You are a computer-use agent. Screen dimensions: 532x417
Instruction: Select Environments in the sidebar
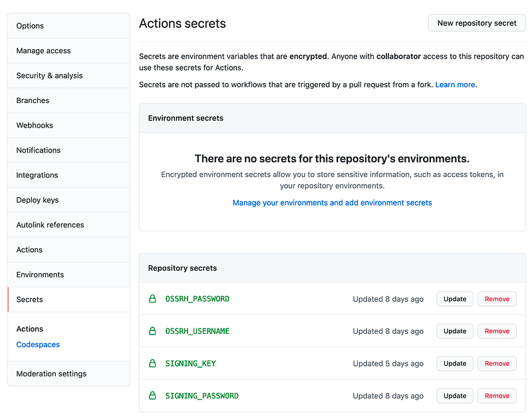[69, 275]
